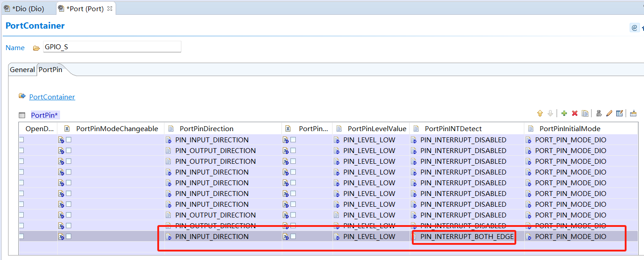
Task: Click the import into table icon at far right
Action: 633,114
